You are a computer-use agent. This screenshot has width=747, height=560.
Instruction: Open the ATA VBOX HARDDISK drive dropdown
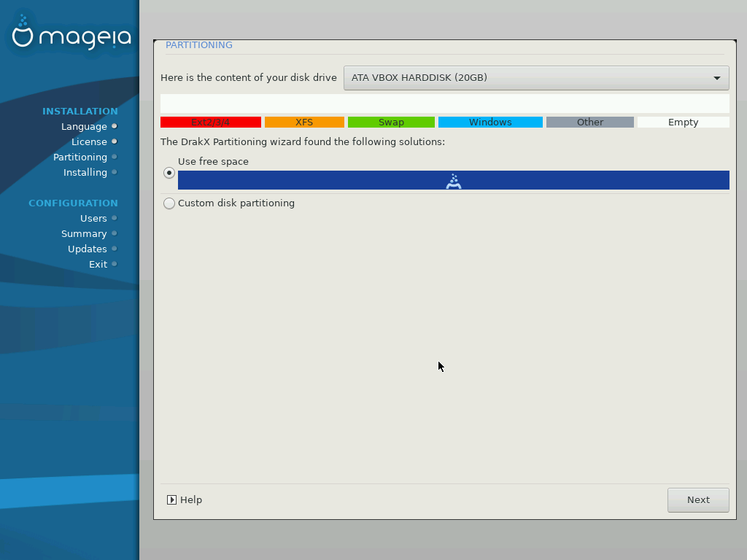pyautogui.click(x=535, y=78)
